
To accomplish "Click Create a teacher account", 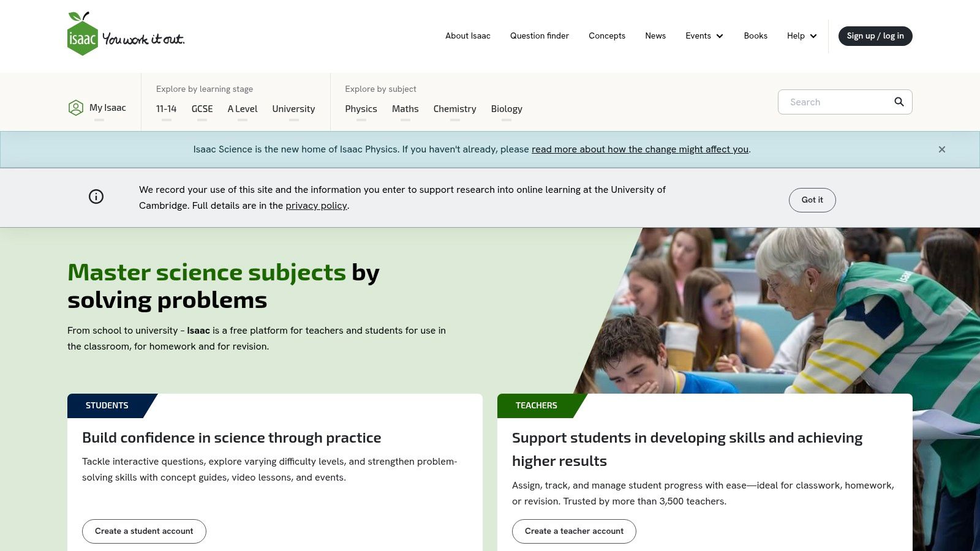I will click(x=574, y=531).
